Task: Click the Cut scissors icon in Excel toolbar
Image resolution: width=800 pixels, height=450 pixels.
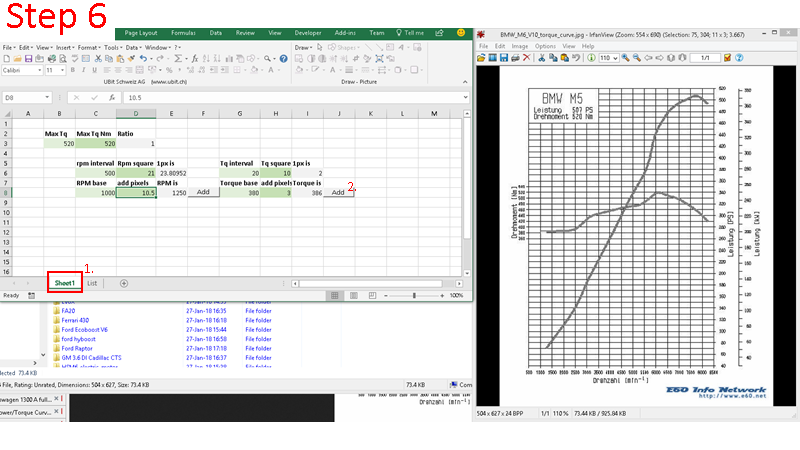Action: [98, 59]
